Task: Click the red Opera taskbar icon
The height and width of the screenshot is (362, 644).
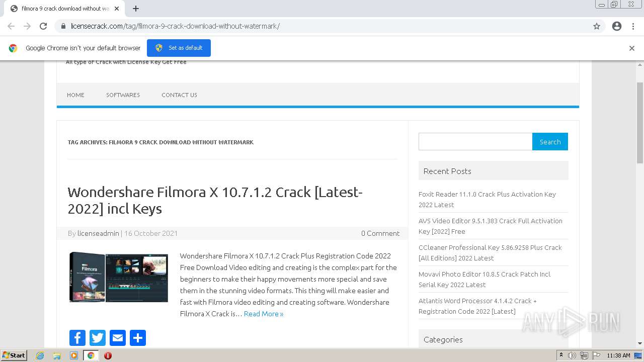Action: pyautogui.click(x=108, y=355)
